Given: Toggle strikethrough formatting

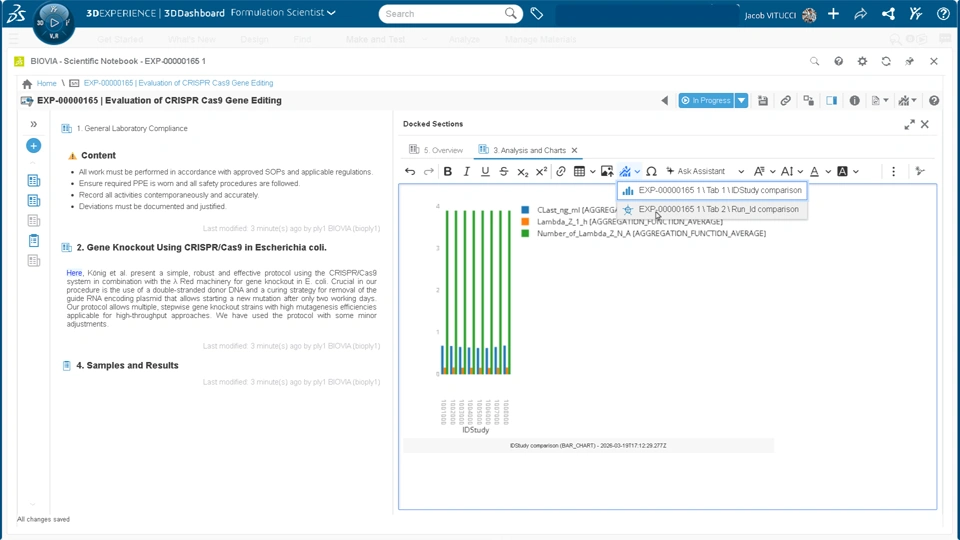Looking at the screenshot, I should [504, 171].
